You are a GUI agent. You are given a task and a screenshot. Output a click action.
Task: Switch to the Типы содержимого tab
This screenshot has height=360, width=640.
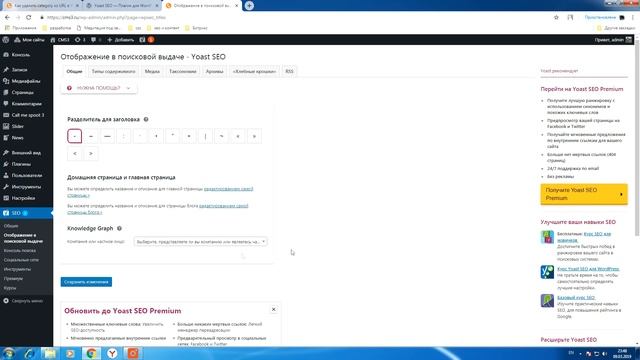(113, 71)
